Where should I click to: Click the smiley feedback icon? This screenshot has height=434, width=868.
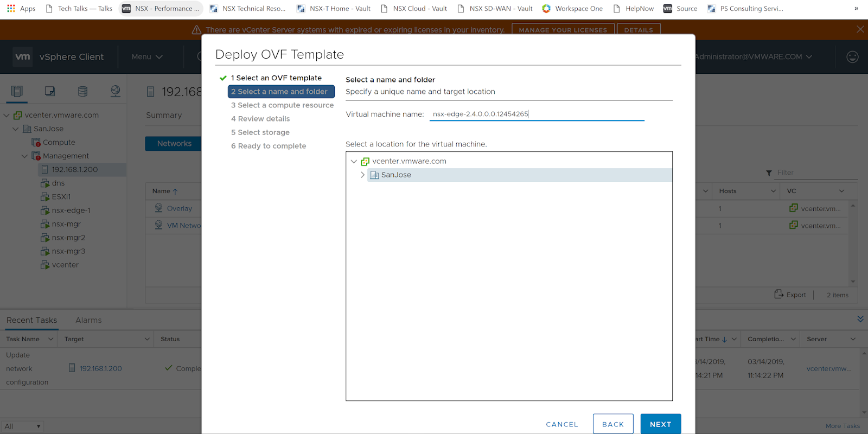click(852, 56)
